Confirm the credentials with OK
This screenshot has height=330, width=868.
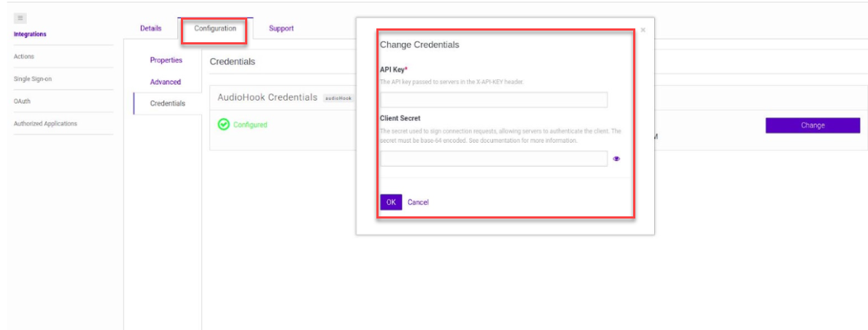click(391, 202)
